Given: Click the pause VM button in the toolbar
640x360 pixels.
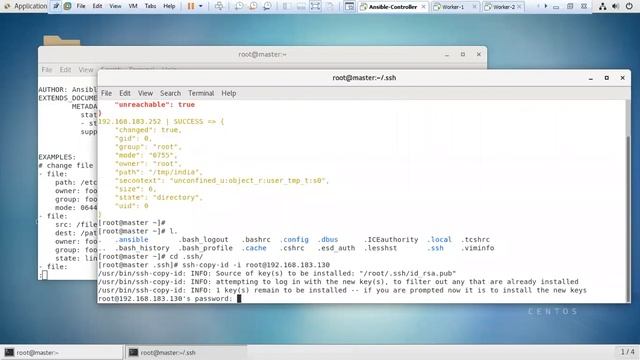Looking at the screenshot, I should point(191,6).
